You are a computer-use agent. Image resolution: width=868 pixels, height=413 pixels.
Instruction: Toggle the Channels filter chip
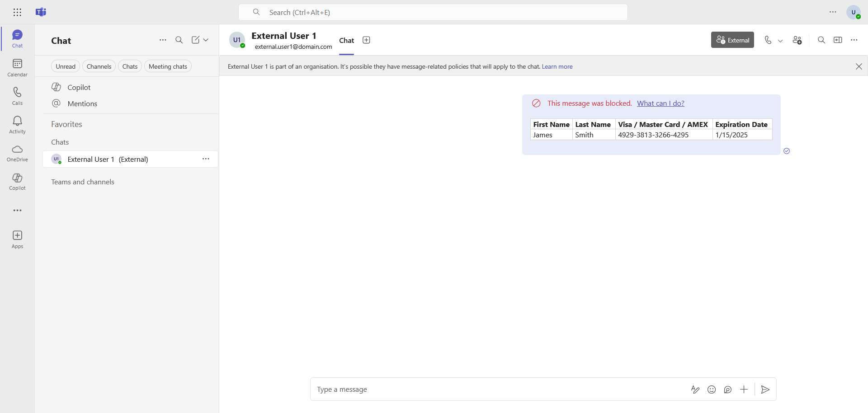(x=99, y=66)
